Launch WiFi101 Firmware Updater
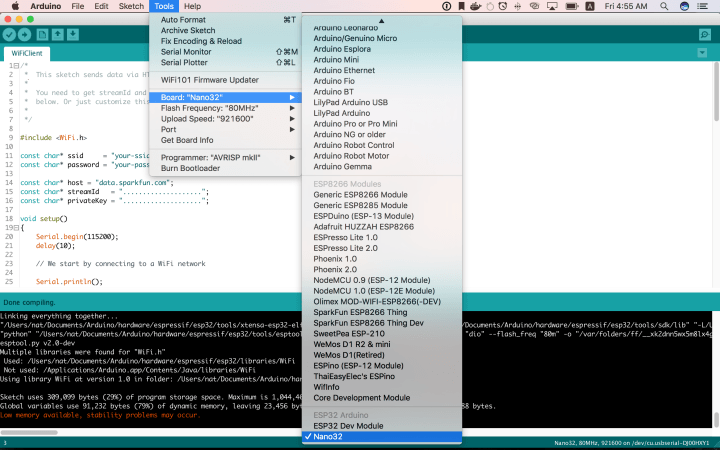 [x=225, y=80]
